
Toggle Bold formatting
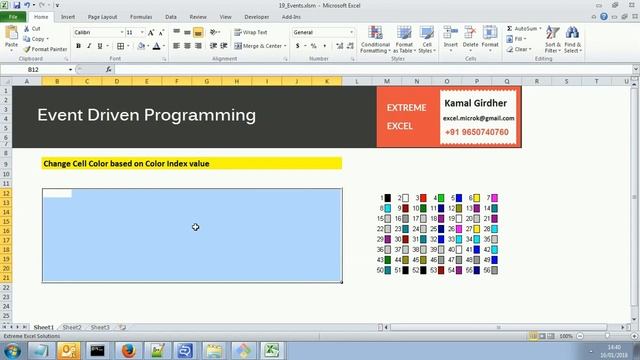[x=78, y=46]
